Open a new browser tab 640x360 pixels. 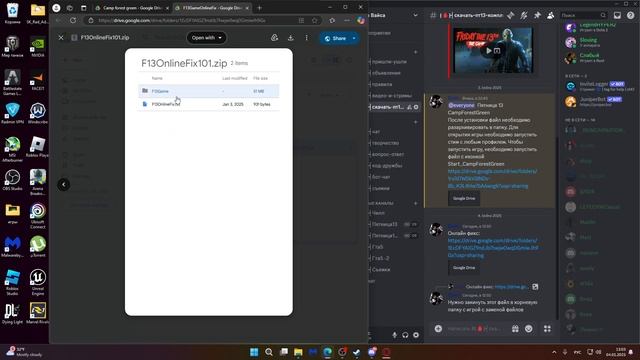pos(259,8)
